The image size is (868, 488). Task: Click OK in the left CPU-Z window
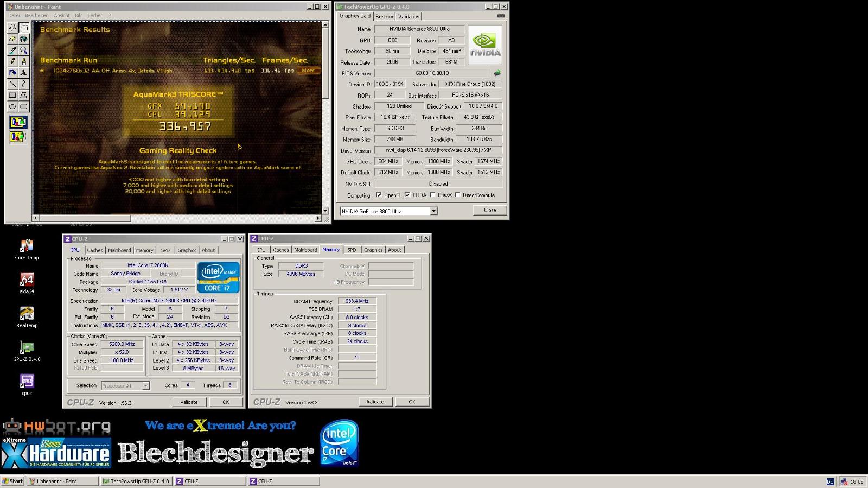(226, 402)
